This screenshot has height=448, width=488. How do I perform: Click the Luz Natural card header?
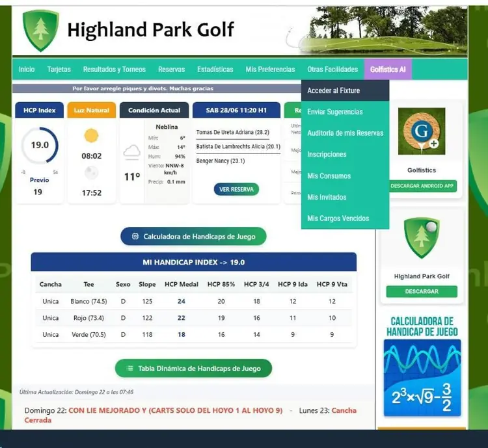92,110
